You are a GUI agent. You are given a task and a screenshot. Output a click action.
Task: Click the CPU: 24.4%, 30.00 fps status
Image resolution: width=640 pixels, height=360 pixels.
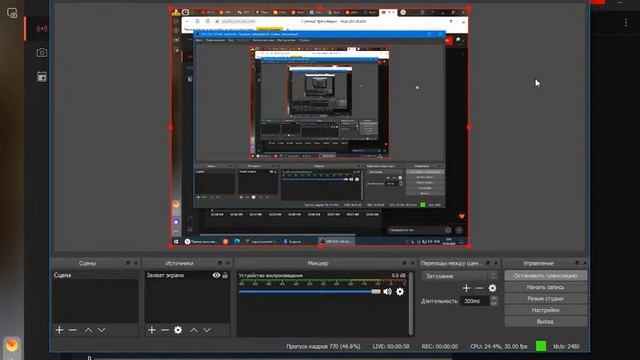click(499, 346)
